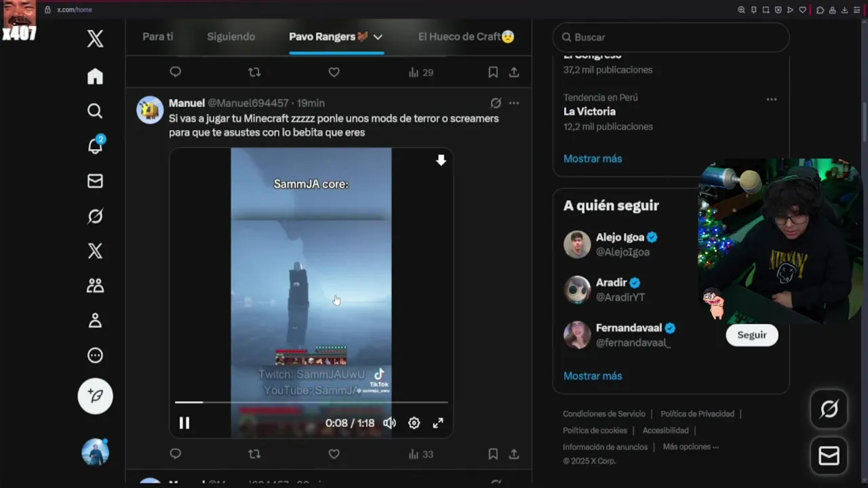View analytics showing 29 views

pos(420,72)
